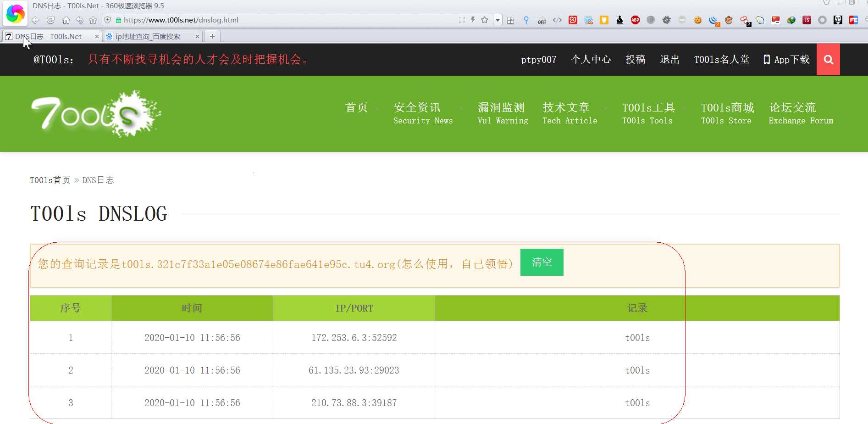Image resolution: width=868 pixels, height=424 pixels.
Task: Open the T00ls工具 menu
Action: [x=648, y=113]
